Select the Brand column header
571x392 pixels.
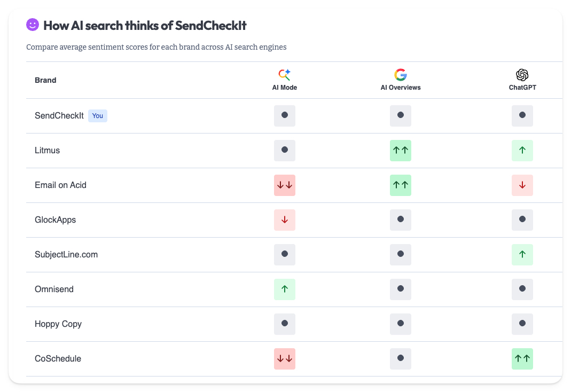click(45, 80)
